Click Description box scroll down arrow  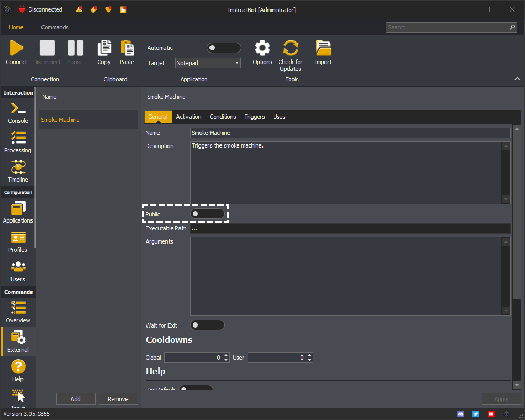point(506,199)
